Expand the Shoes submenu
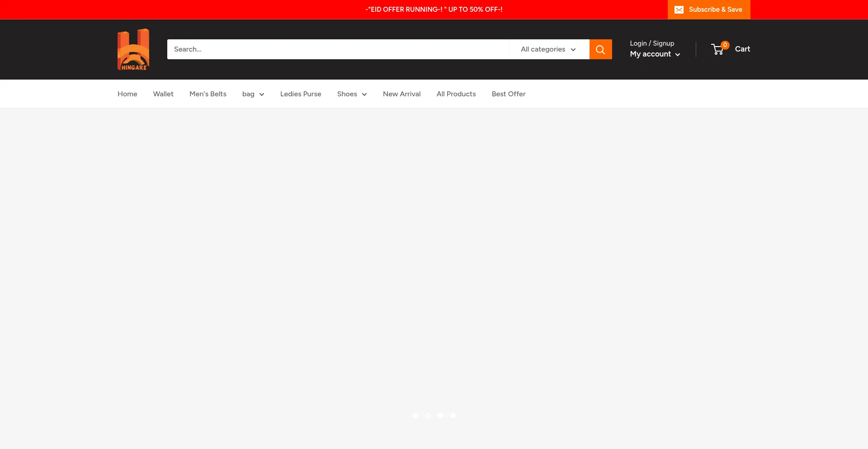This screenshot has height=449, width=868. point(352,94)
